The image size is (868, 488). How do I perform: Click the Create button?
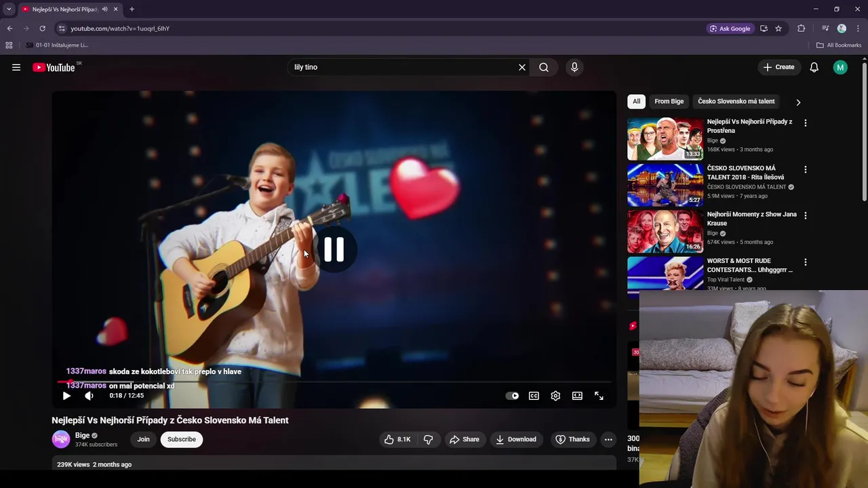(778, 67)
